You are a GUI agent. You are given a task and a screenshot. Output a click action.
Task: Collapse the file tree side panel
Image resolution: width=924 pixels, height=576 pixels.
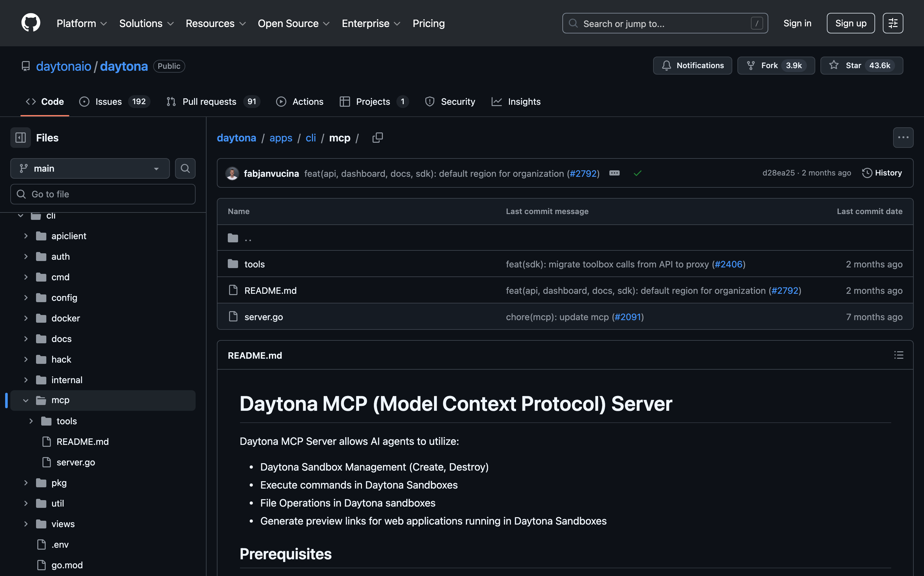[x=21, y=138]
